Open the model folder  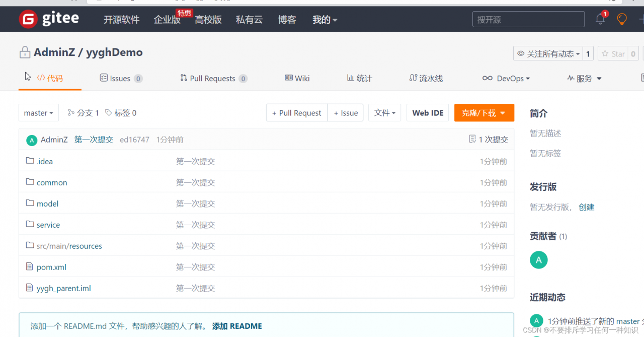point(48,204)
